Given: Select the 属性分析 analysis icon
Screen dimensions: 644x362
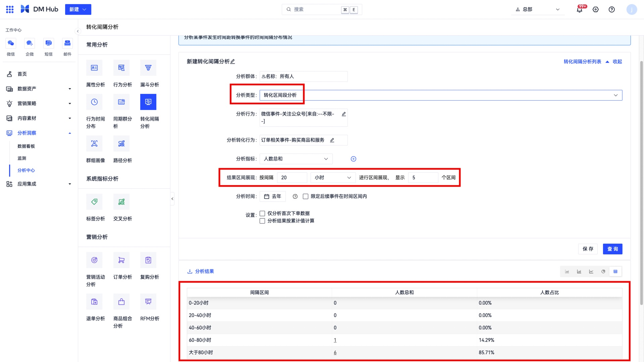Looking at the screenshot, I should 94,68.
